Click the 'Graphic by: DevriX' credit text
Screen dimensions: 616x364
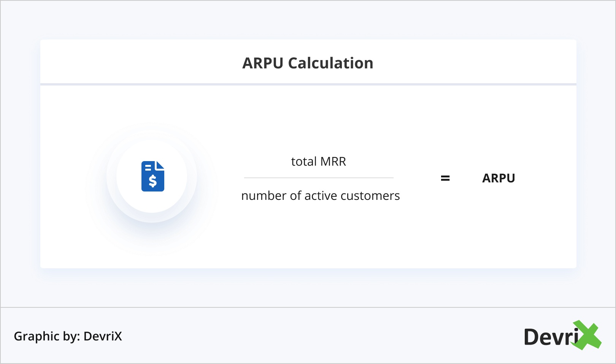click(68, 336)
